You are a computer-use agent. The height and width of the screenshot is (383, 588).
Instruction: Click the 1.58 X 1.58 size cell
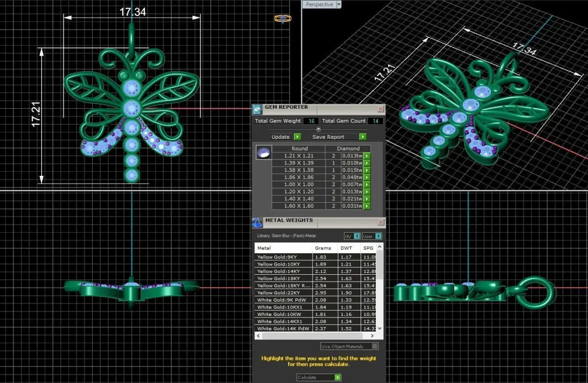299,170
